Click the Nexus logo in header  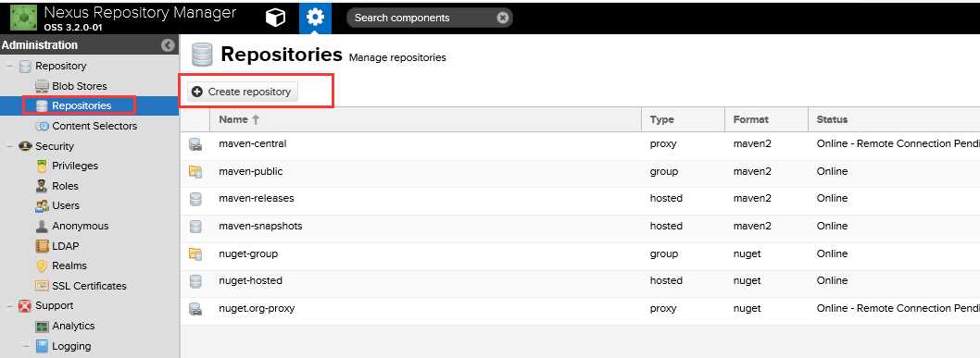(23, 18)
